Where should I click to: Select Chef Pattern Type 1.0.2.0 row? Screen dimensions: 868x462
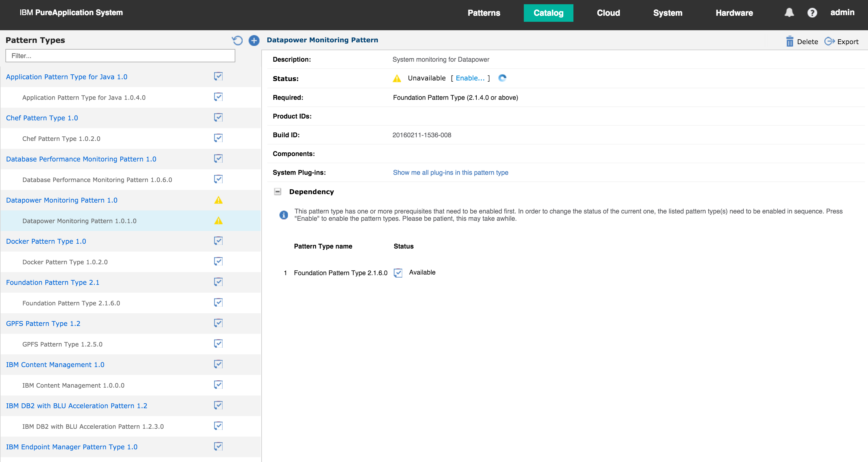point(131,138)
